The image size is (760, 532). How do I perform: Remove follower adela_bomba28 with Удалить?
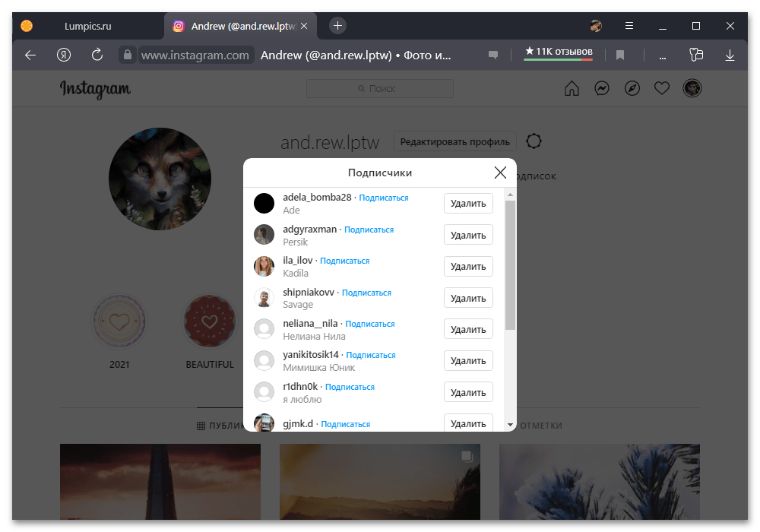(x=468, y=204)
